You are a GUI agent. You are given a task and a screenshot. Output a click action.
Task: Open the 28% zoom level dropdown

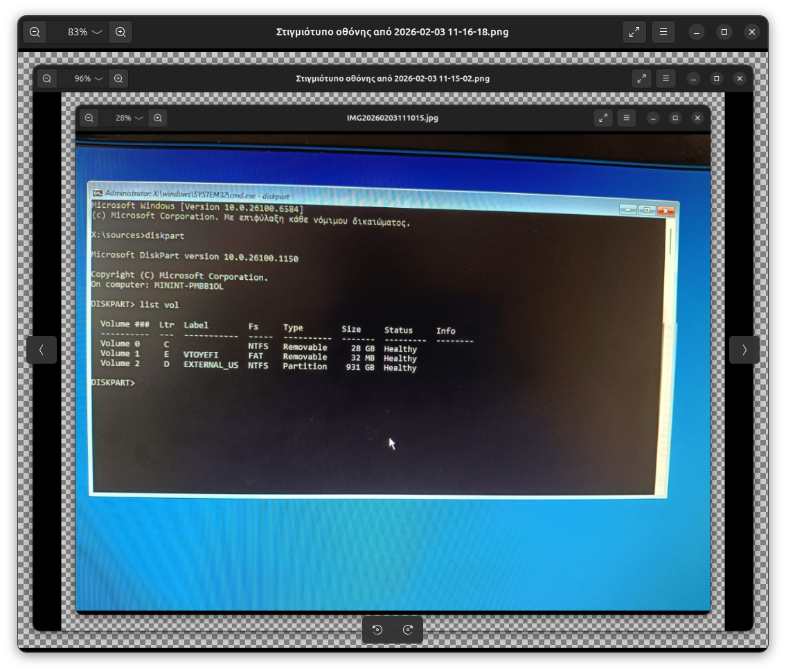coord(129,118)
